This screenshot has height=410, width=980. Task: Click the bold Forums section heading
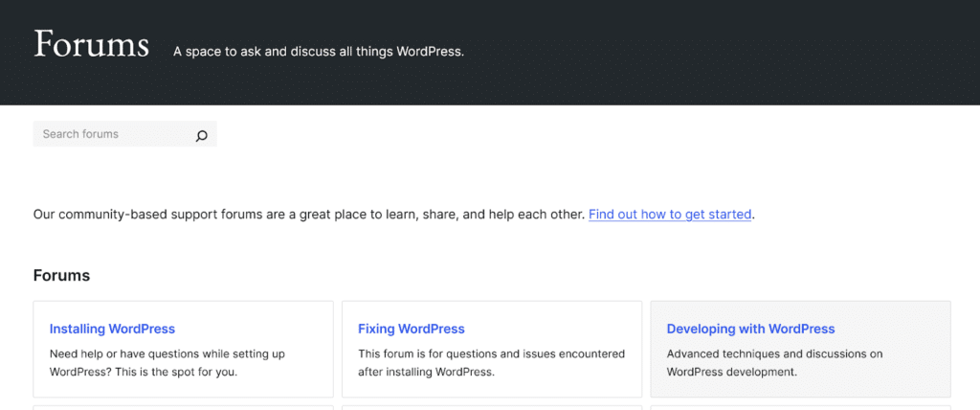pyautogui.click(x=61, y=276)
